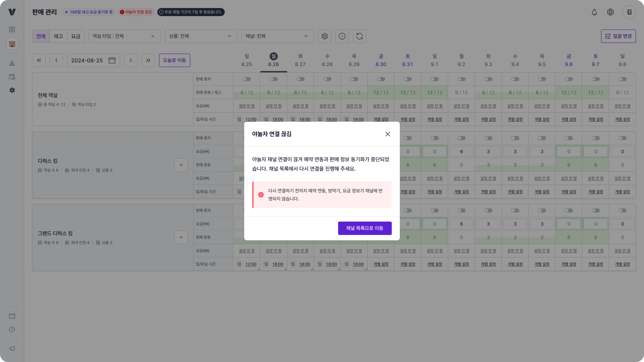
Task: Select the 요금 tab
Action: [x=76, y=36]
